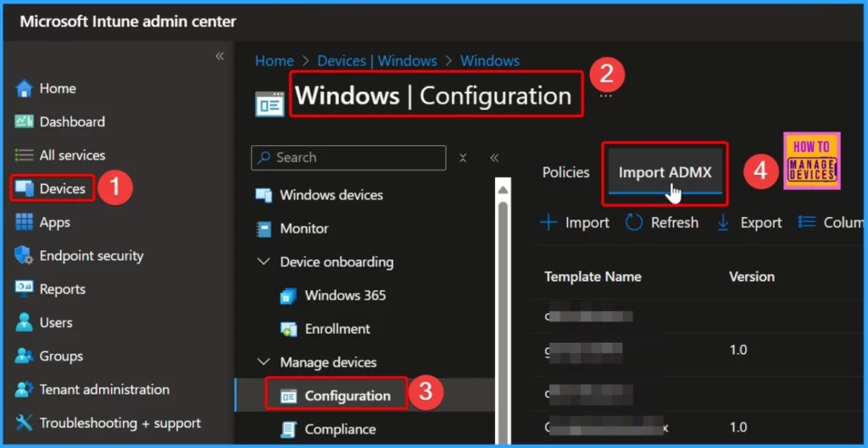Image resolution: width=868 pixels, height=448 pixels.
Task: Sort by Version column header
Action: pos(751,277)
